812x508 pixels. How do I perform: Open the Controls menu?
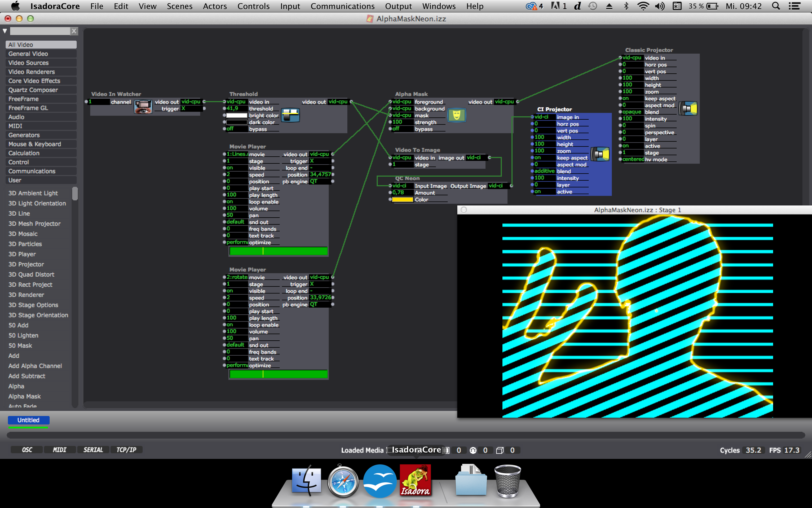click(253, 6)
